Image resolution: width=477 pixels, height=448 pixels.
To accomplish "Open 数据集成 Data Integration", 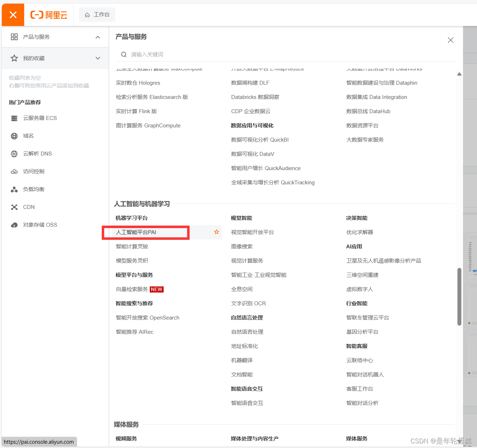I will point(377,97).
